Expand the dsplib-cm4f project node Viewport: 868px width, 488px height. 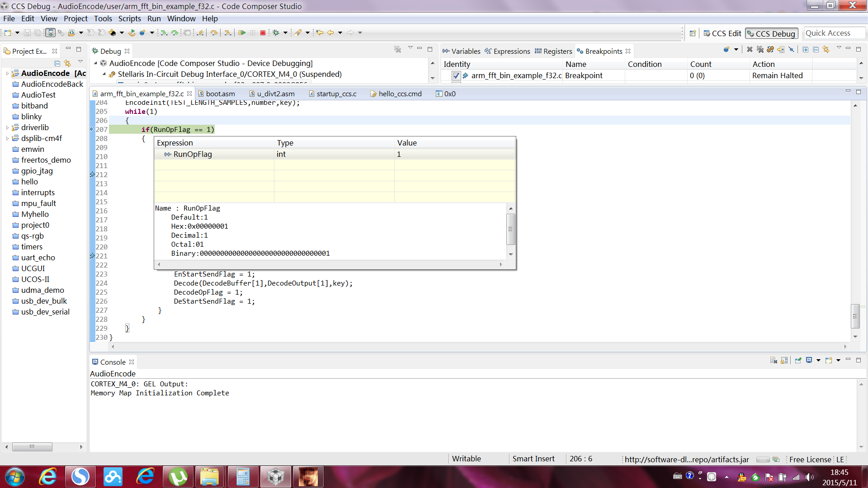pyautogui.click(x=7, y=138)
